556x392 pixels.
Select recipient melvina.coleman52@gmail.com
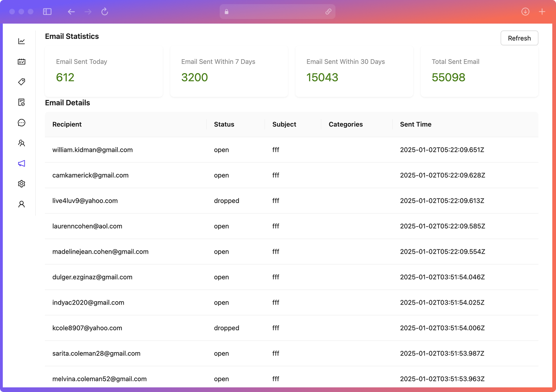[100, 379]
